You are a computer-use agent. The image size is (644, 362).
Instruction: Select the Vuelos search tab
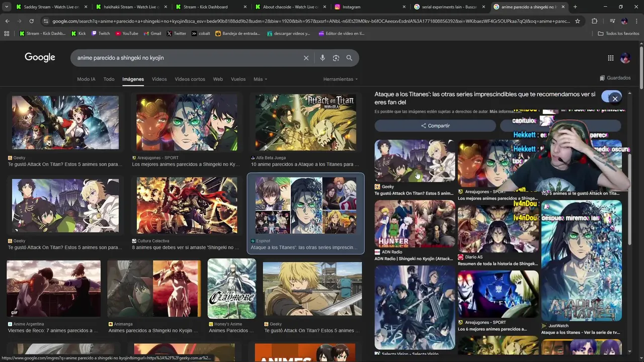click(238, 79)
